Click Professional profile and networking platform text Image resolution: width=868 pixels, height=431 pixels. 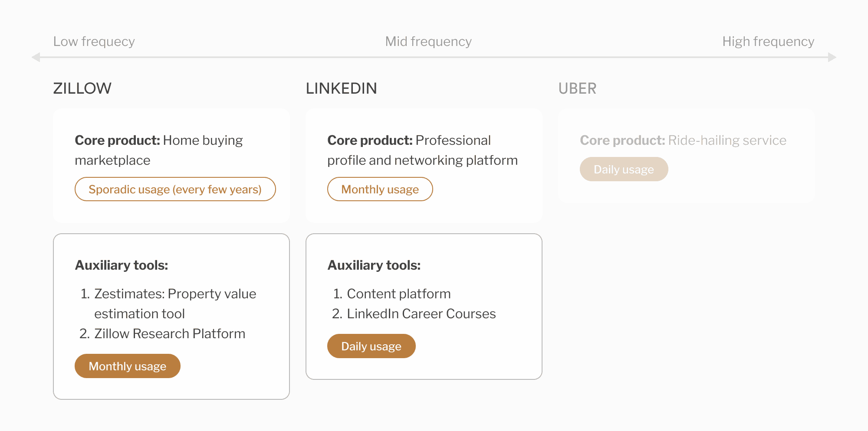(423, 150)
